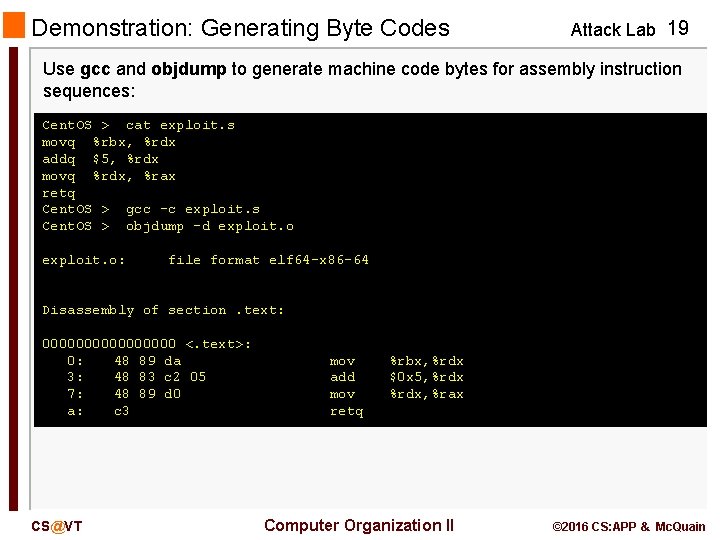Click the disassembled 'mov %rdx,%rax' instruction
This screenshot has height=540, width=720.
[397, 394]
